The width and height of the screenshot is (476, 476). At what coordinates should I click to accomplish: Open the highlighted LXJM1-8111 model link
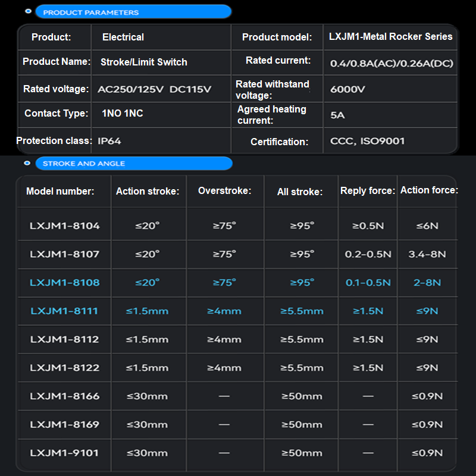[x=64, y=311]
